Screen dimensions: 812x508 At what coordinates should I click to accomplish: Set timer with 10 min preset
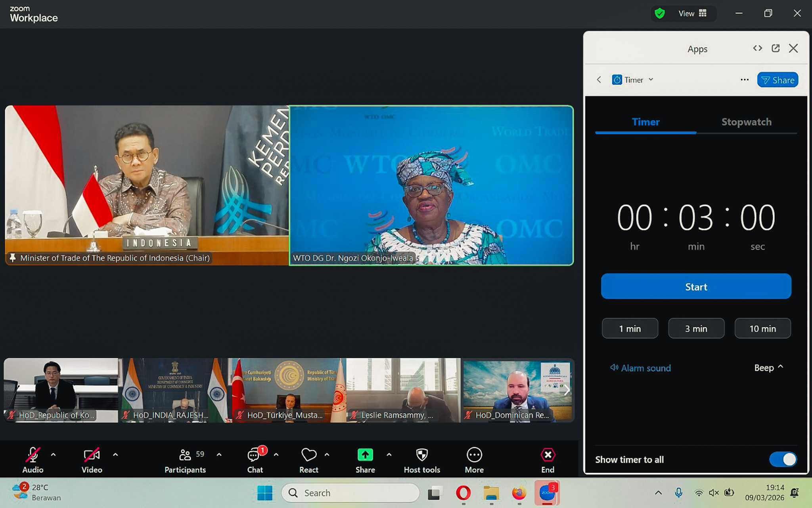pos(762,329)
